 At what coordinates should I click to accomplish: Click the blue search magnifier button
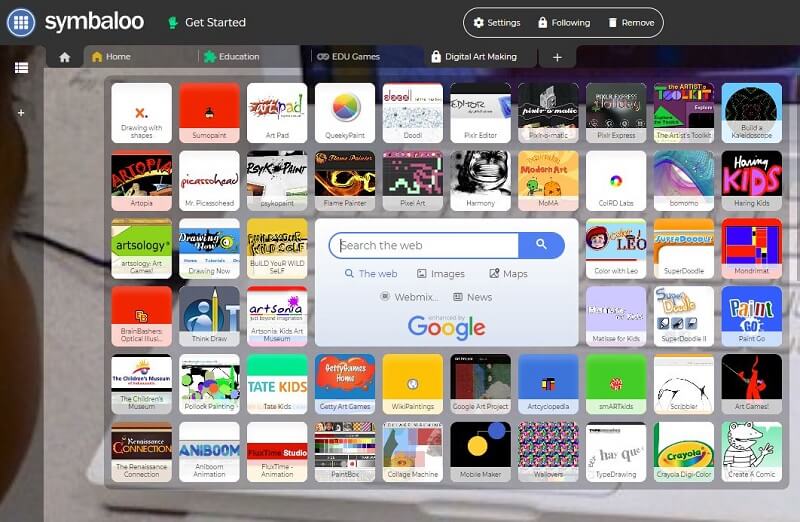(541, 245)
